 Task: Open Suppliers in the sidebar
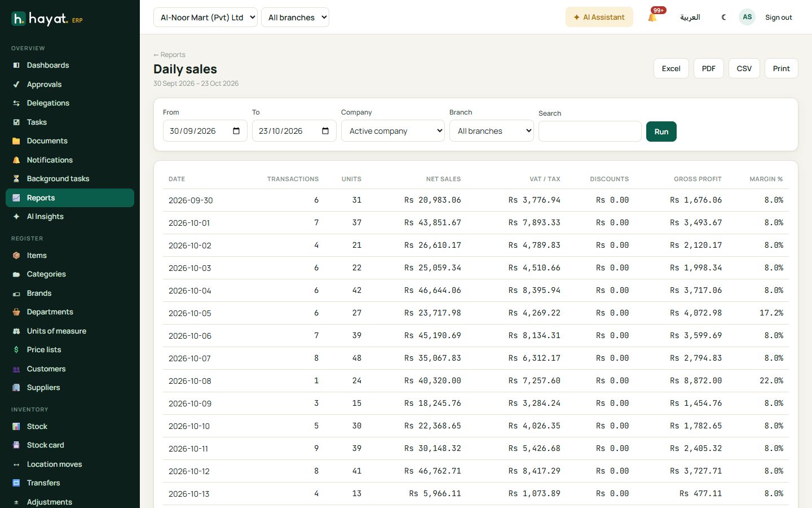[x=70, y=388]
